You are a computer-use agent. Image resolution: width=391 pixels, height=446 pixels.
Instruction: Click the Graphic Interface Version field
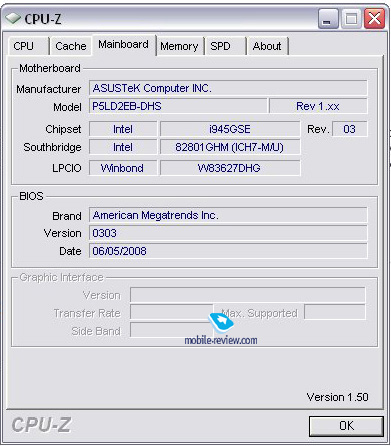point(247,295)
